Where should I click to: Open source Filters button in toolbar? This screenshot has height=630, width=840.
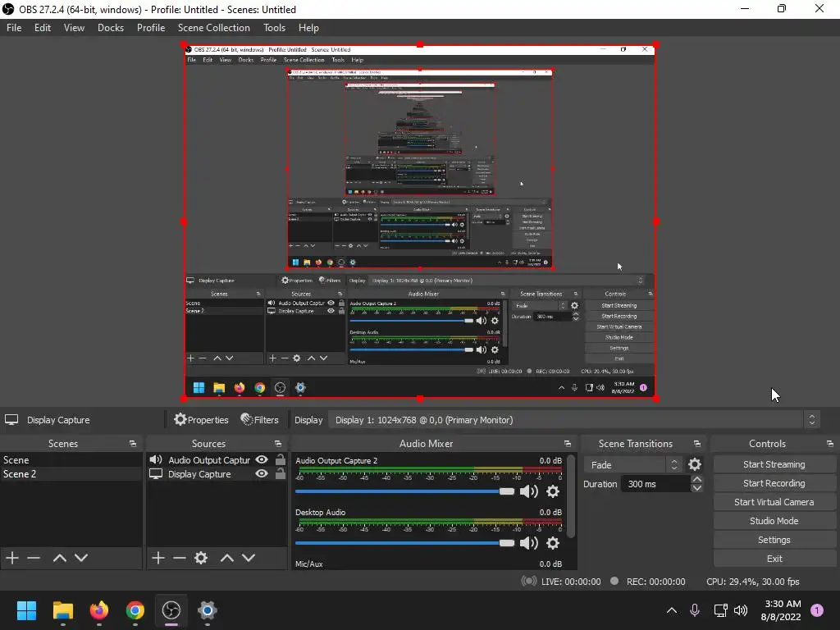(x=260, y=420)
